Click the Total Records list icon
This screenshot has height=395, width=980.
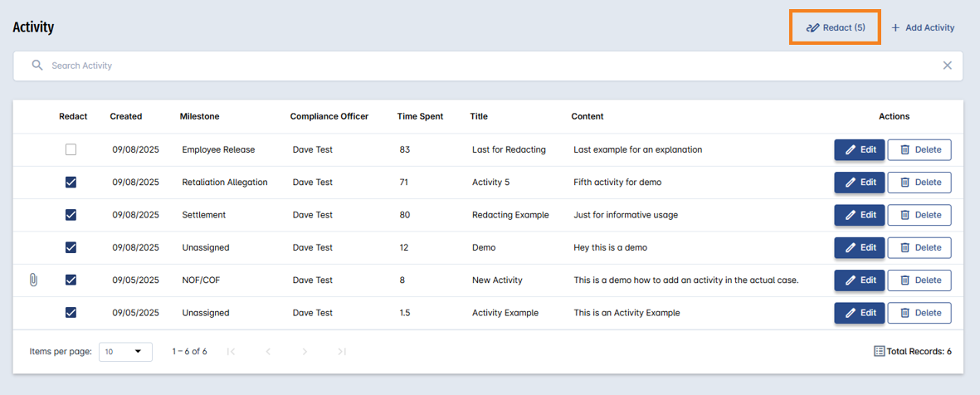coord(879,351)
